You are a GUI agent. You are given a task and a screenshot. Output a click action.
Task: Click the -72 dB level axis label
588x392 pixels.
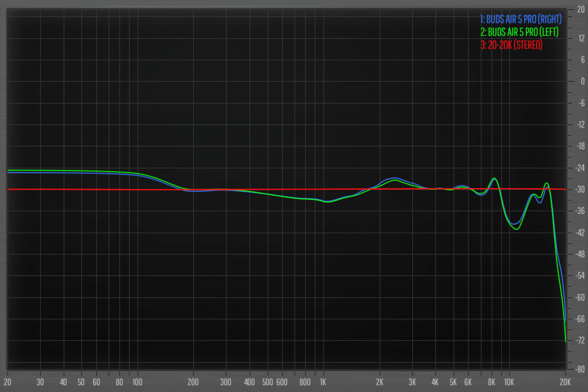coord(580,341)
